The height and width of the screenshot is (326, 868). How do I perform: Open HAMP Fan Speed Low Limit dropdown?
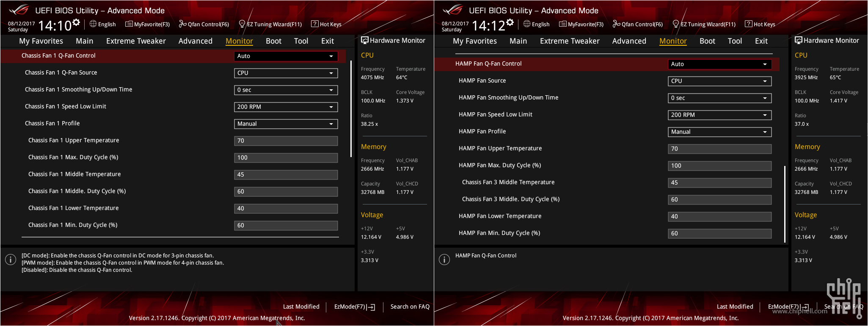720,115
